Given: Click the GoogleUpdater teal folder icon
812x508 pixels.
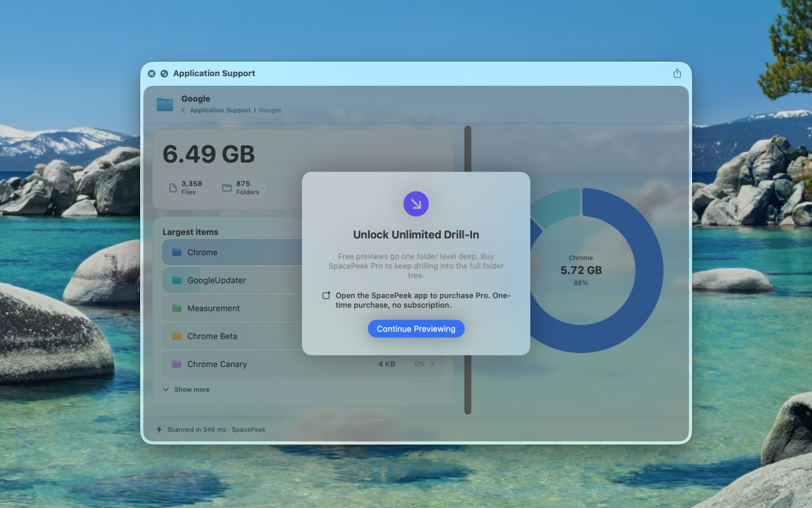Looking at the screenshot, I should pos(176,280).
